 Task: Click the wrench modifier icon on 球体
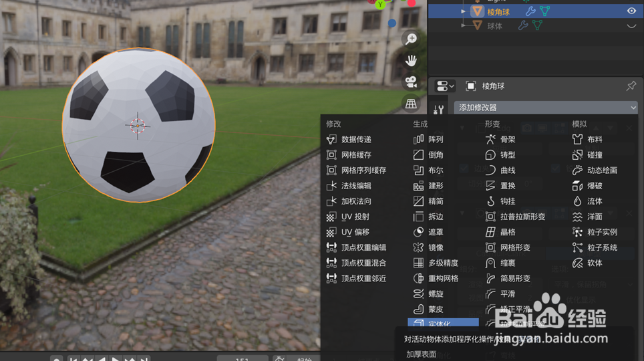point(523,25)
